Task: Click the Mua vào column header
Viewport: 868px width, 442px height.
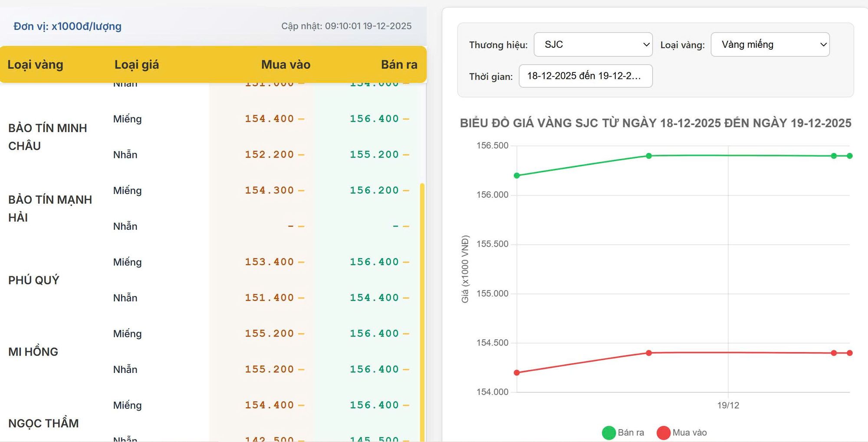Action: (x=286, y=65)
